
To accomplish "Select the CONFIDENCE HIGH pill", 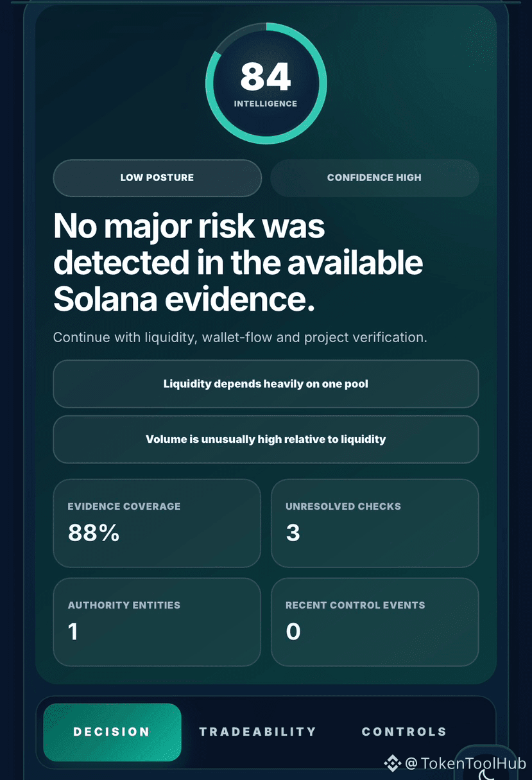I will (375, 178).
